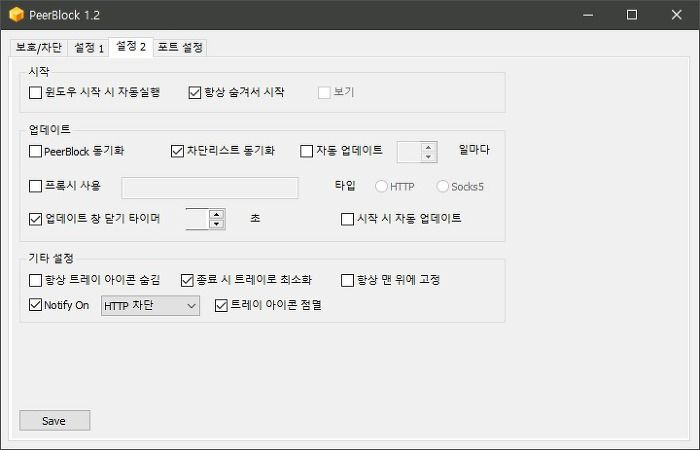
Task: Uncheck 항상 숨겨서 시작 option
Action: [195, 92]
